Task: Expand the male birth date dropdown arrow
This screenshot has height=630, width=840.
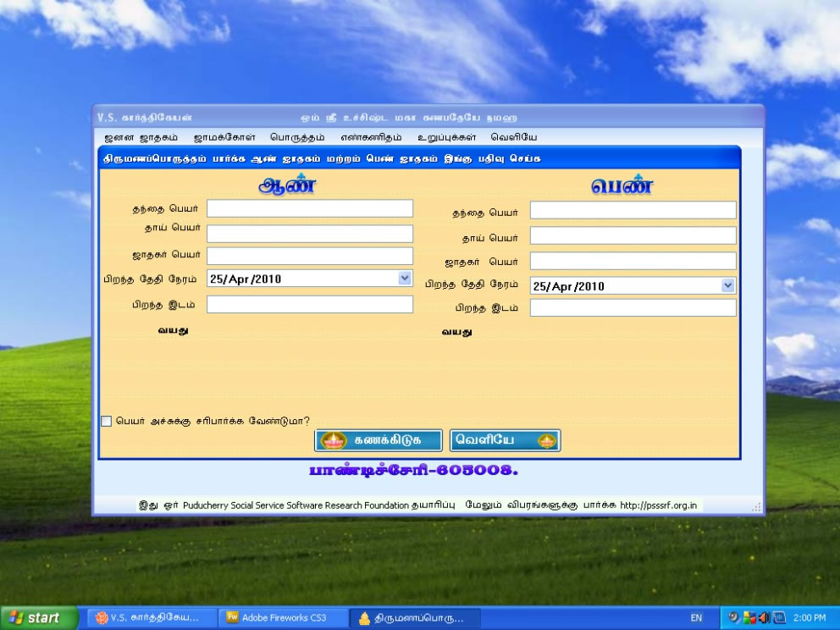Action: [x=405, y=278]
